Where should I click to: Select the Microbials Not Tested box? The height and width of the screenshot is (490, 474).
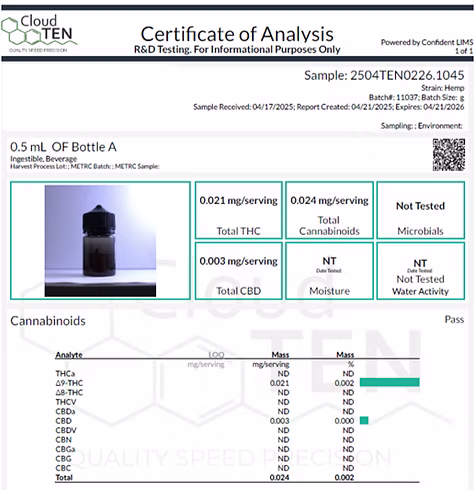pos(421,210)
